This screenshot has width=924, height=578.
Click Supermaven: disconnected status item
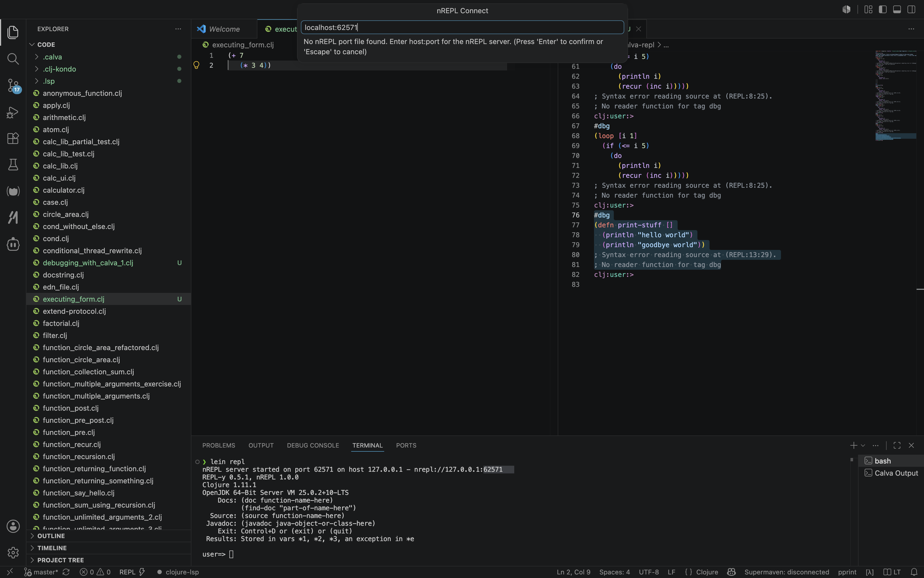point(787,572)
